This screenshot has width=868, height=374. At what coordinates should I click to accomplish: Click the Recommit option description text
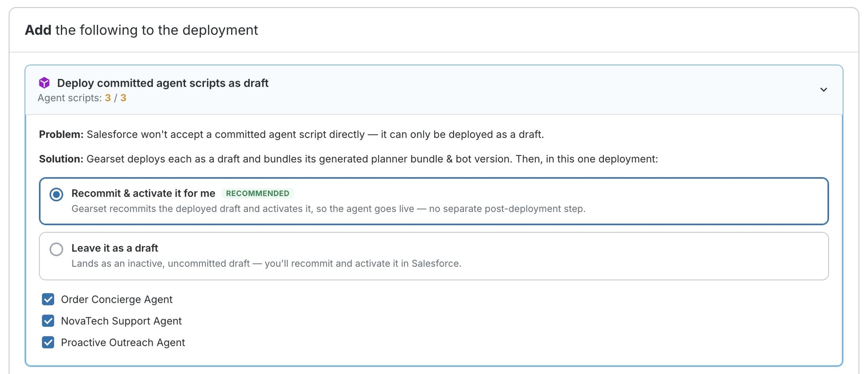[328, 208]
